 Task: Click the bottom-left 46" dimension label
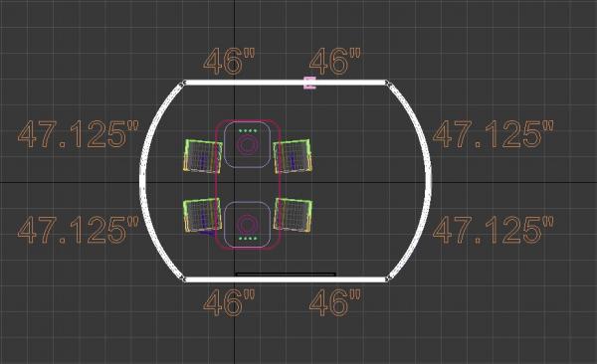pyautogui.click(x=229, y=302)
